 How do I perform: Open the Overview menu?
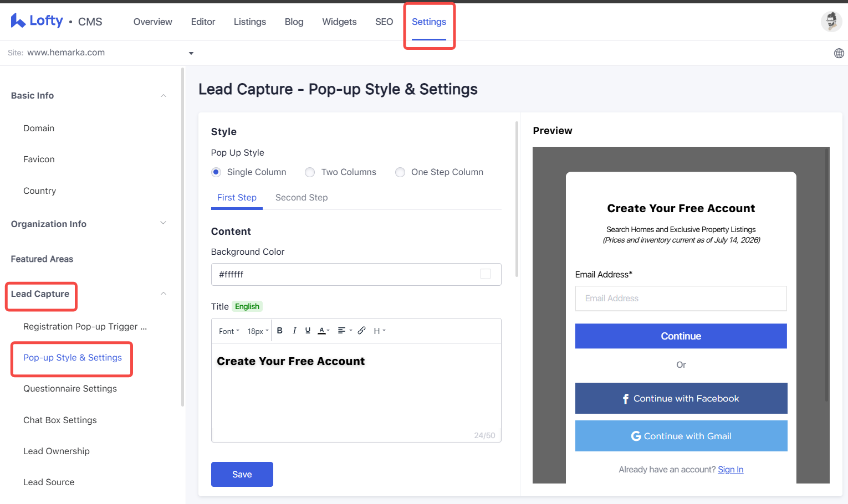(153, 22)
